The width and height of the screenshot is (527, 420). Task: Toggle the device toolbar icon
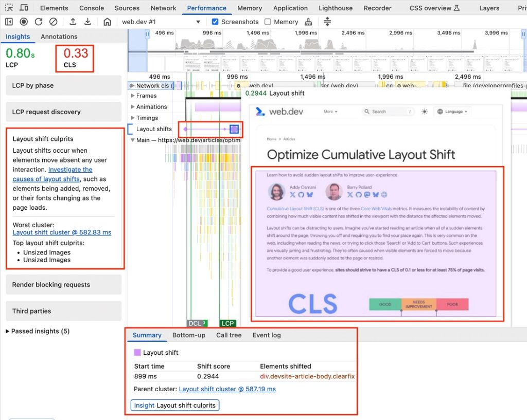24,7
